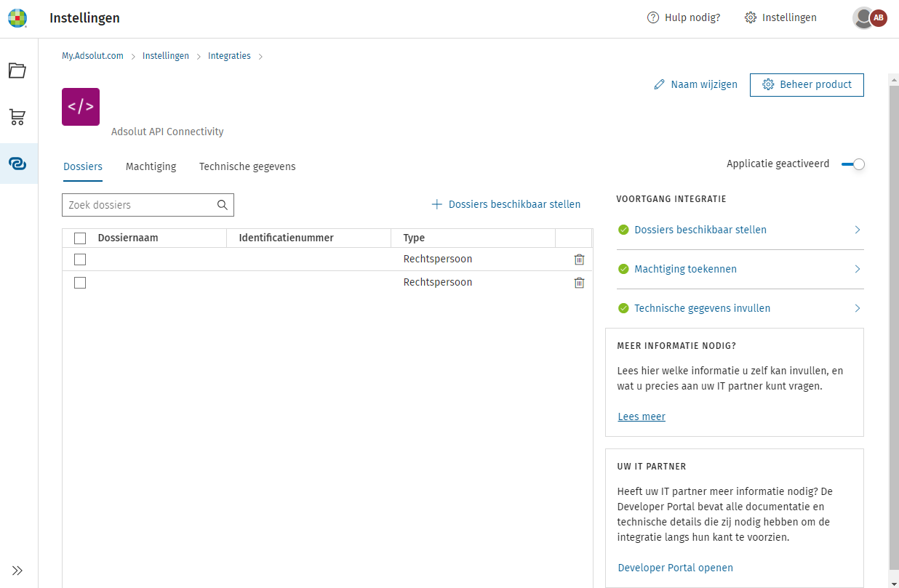
Task: Open the integrations icon in the sidebar
Action: point(18,164)
